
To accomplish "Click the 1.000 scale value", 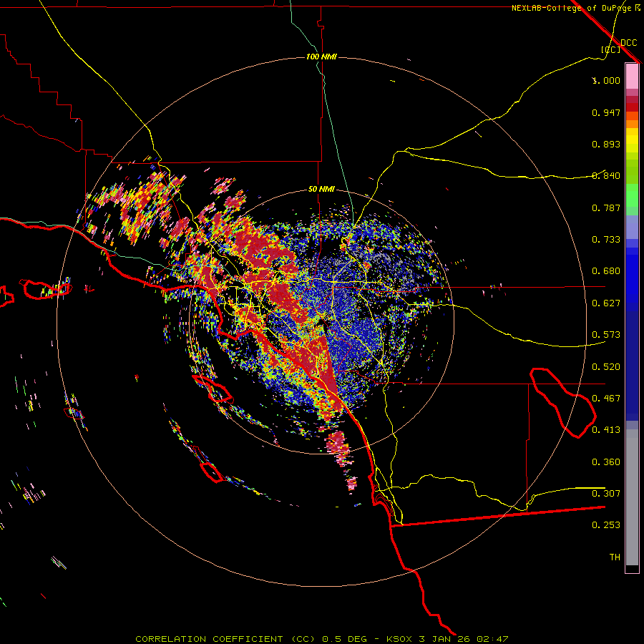I will [606, 80].
